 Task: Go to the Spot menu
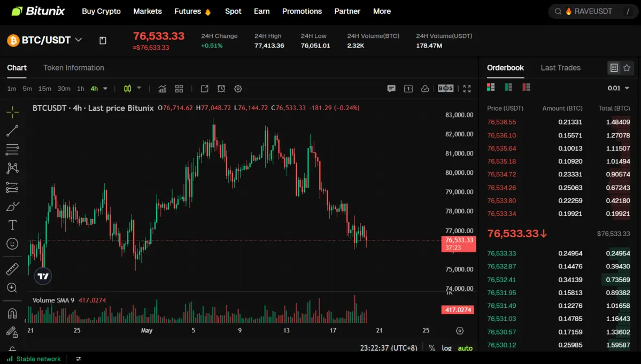pos(233,11)
